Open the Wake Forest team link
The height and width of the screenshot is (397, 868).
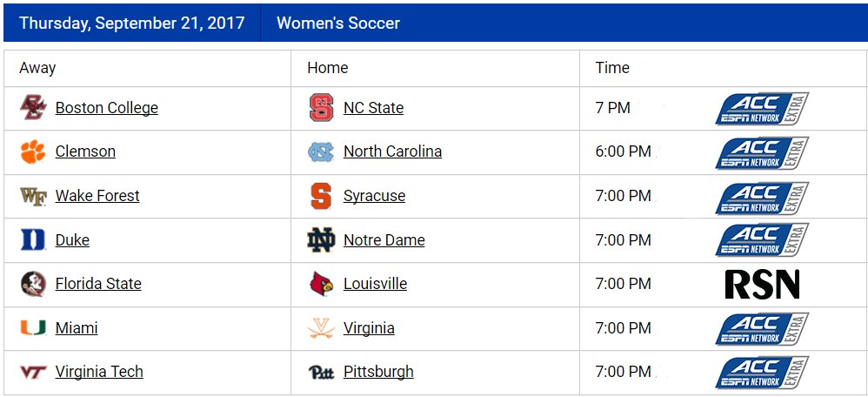tap(97, 196)
